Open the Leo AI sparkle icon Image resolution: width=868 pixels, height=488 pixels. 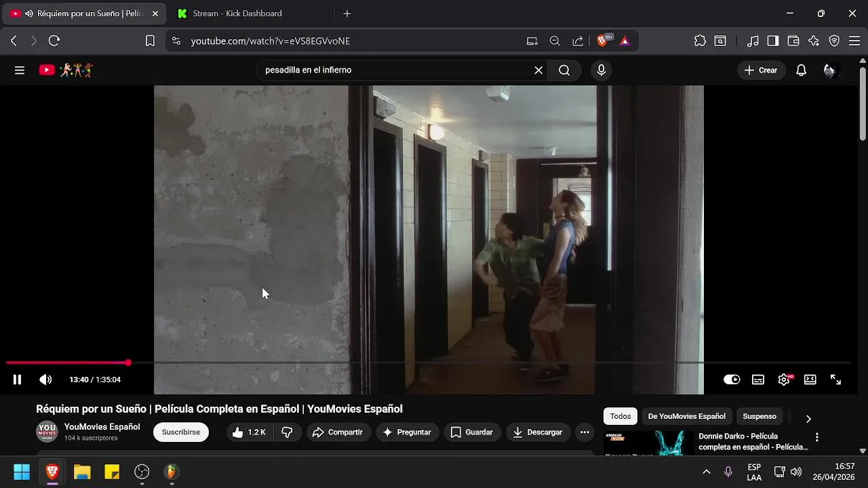pyautogui.click(x=814, y=41)
